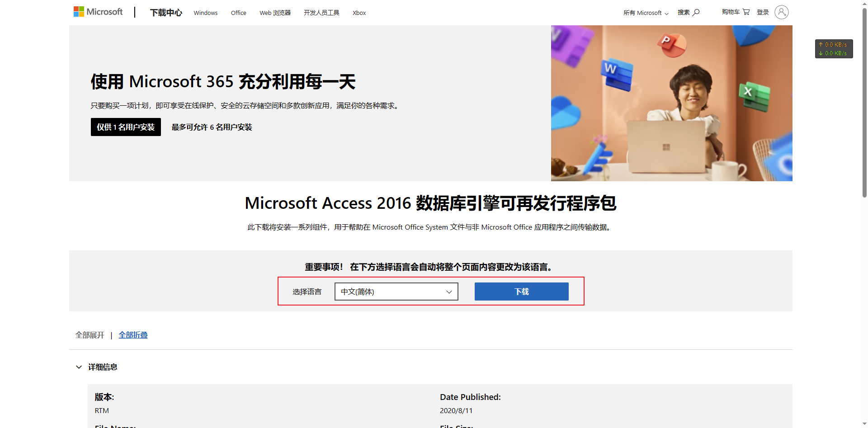The image size is (868, 428).
Task: Open the Office menu item
Action: [238, 13]
